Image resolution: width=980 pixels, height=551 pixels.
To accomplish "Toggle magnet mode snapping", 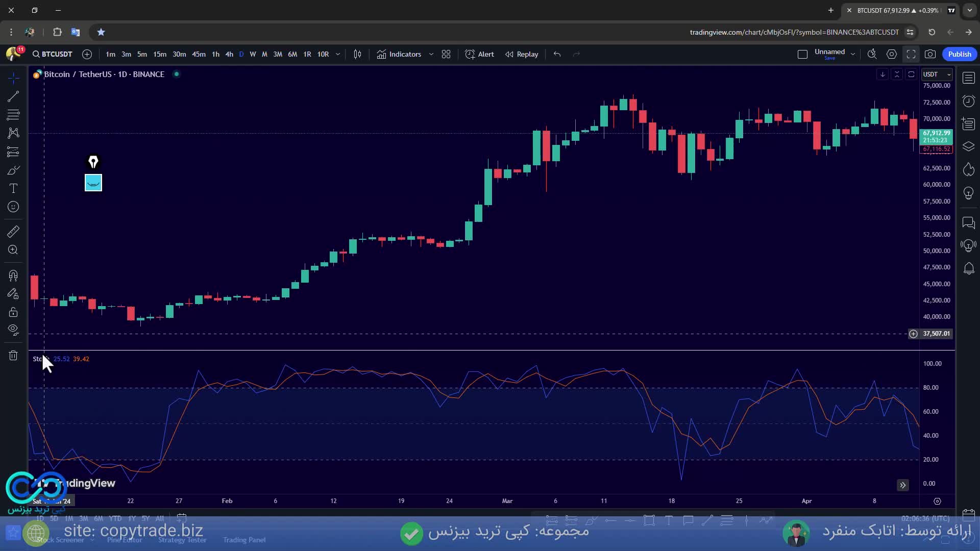I will pos(13,275).
